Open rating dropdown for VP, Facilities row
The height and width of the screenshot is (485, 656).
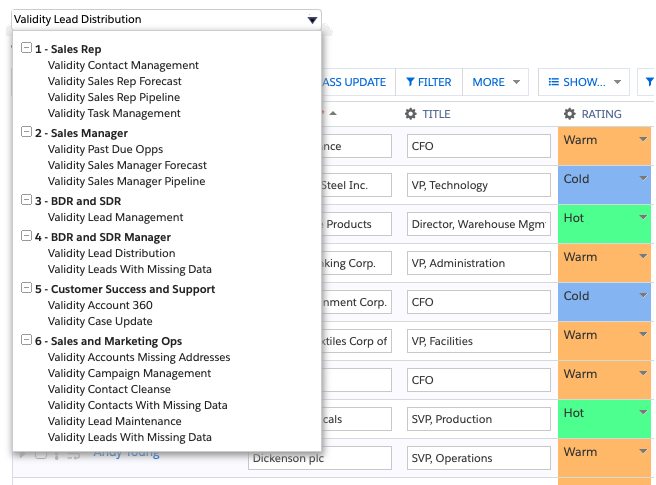643,334
